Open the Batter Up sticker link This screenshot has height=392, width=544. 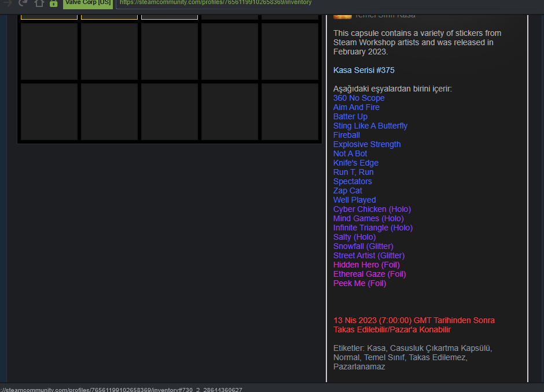[x=350, y=116]
